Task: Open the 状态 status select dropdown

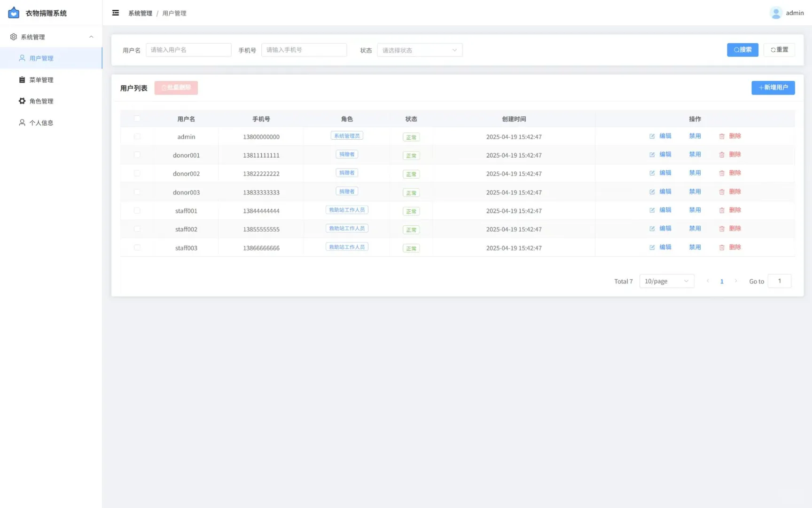Action: pyautogui.click(x=420, y=50)
